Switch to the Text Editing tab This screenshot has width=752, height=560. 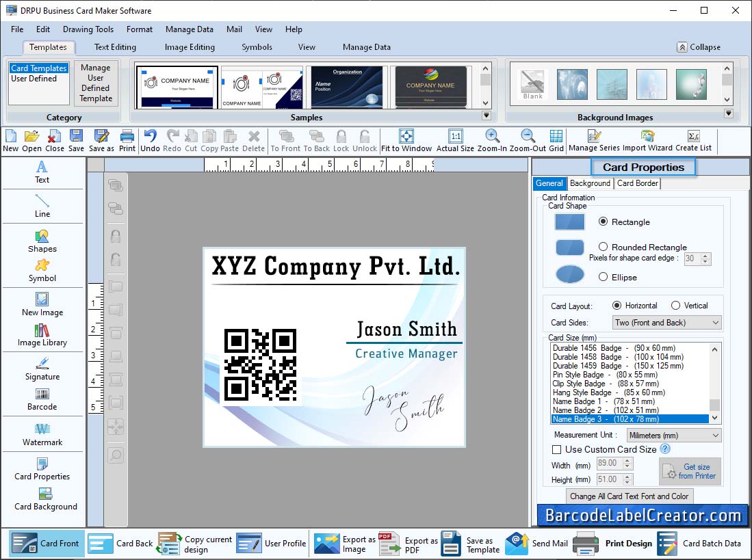tap(115, 47)
